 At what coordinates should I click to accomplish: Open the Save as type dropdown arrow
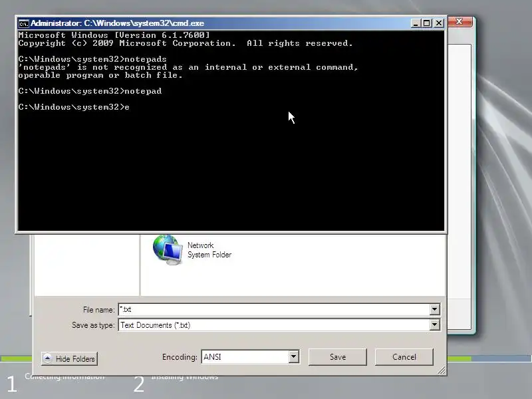pyautogui.click(x=434, y=325)
